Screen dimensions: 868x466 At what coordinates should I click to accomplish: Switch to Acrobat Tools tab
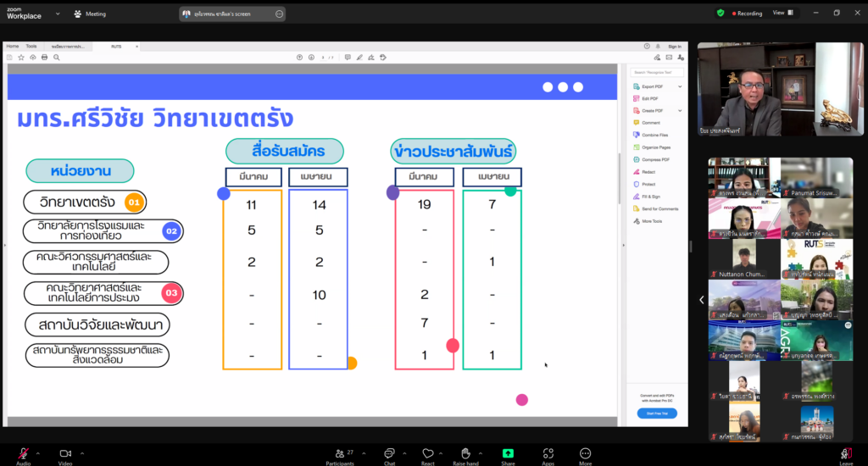pyautogui.click(x=31, y=47)
